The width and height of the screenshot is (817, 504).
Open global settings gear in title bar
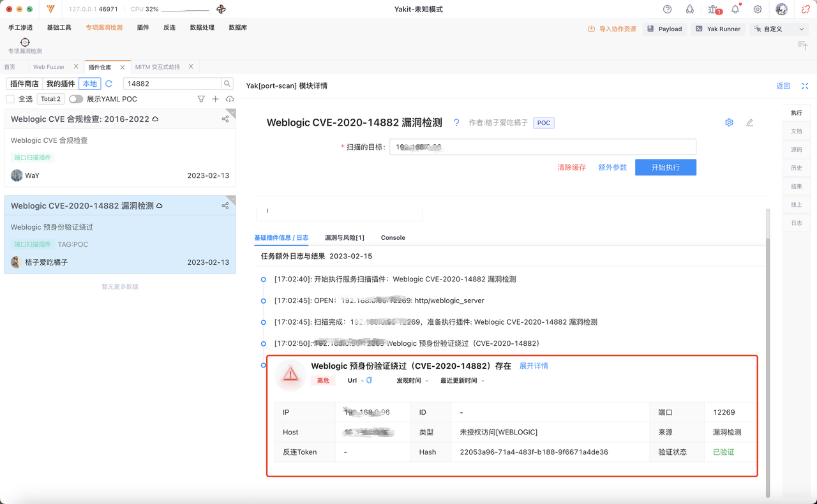[758, 10]
